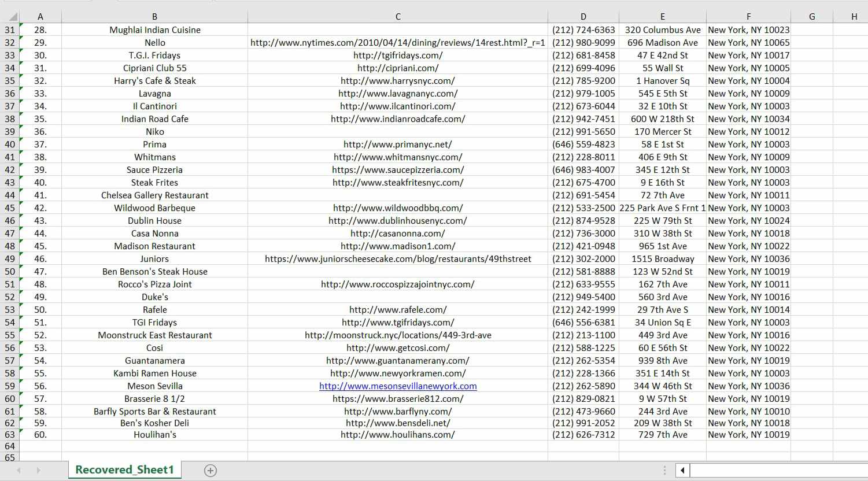The image size is (868, 481).
Task: Select the http://casanonna.com/ cell
Action: point(398,234)
